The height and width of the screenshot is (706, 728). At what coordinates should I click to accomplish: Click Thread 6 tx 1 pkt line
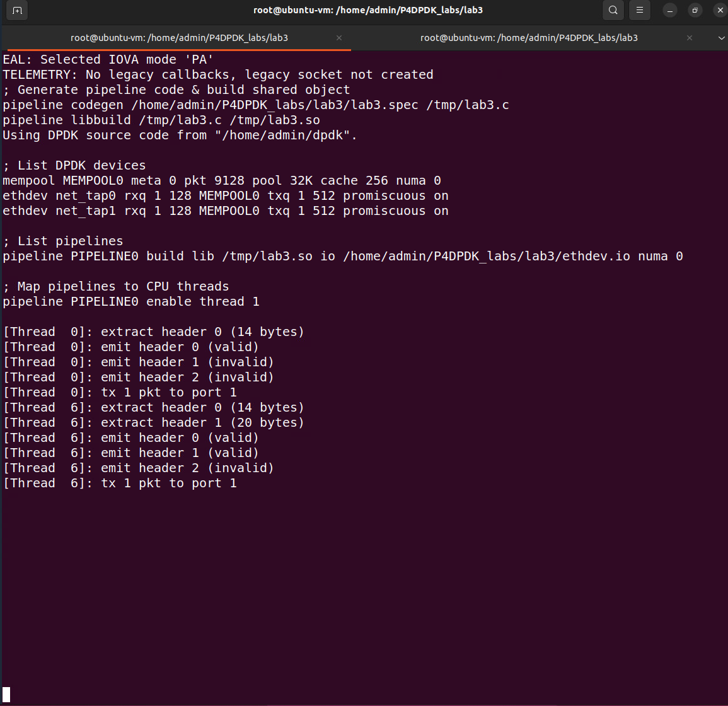click(x=120, y=483)
